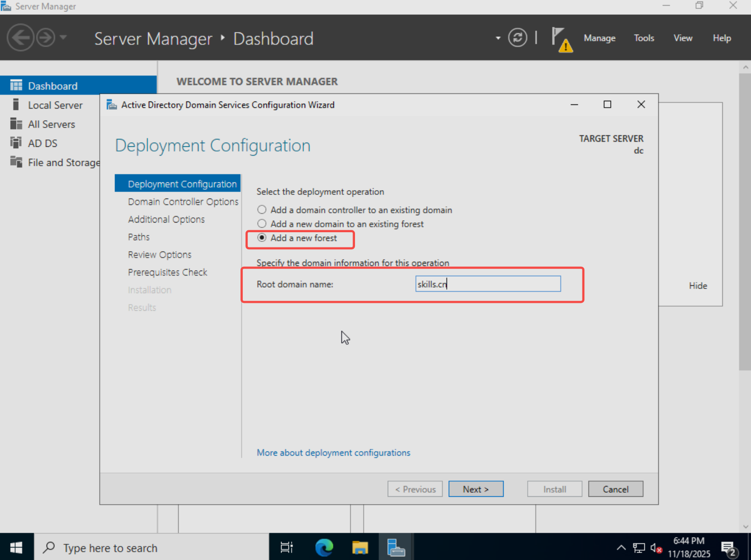Go back with the Server Manager back arrow
Viewport: 751px width, 560px height.
(x=21, y=37)
